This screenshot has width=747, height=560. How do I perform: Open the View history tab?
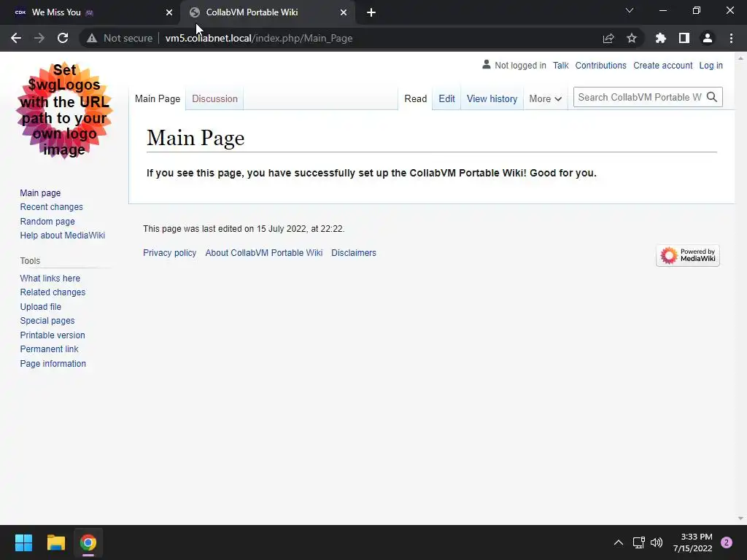(x=492, y=98)
